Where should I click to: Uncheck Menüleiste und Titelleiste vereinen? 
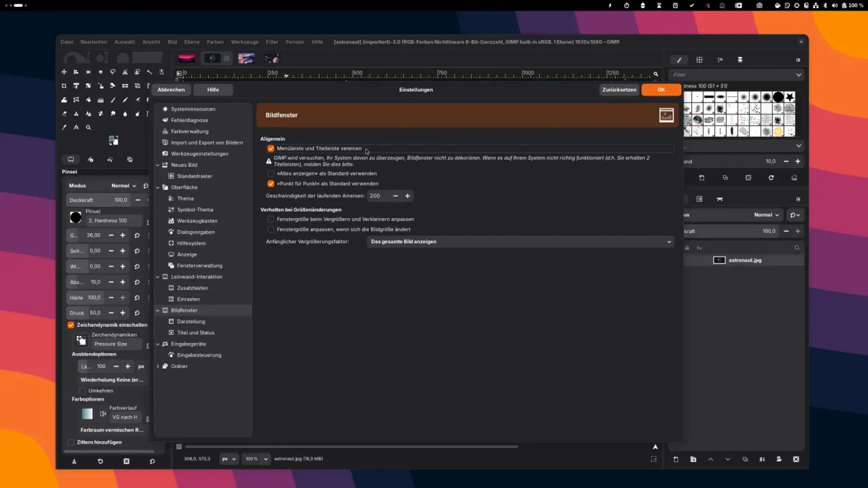point(271,148)
